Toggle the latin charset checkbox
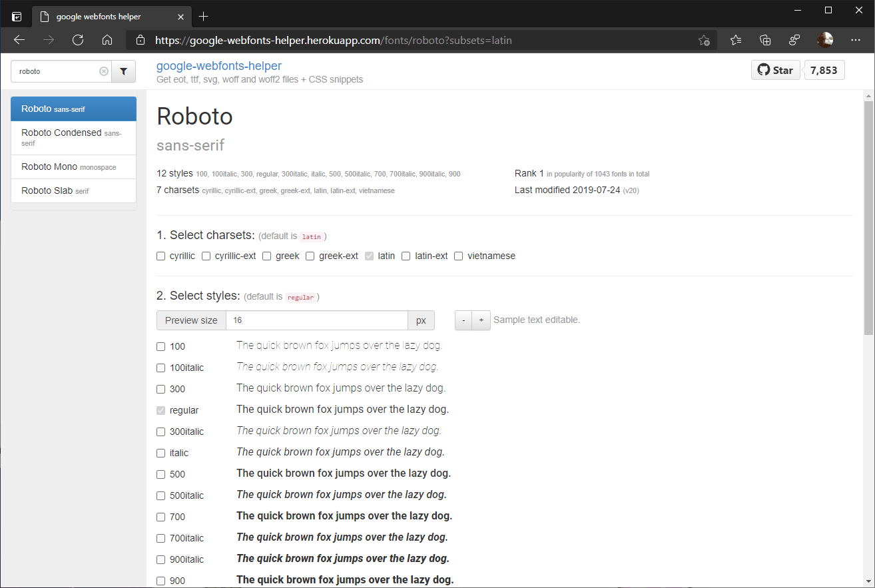This screenshot has height=588, width=875. (x=369, y=256)
